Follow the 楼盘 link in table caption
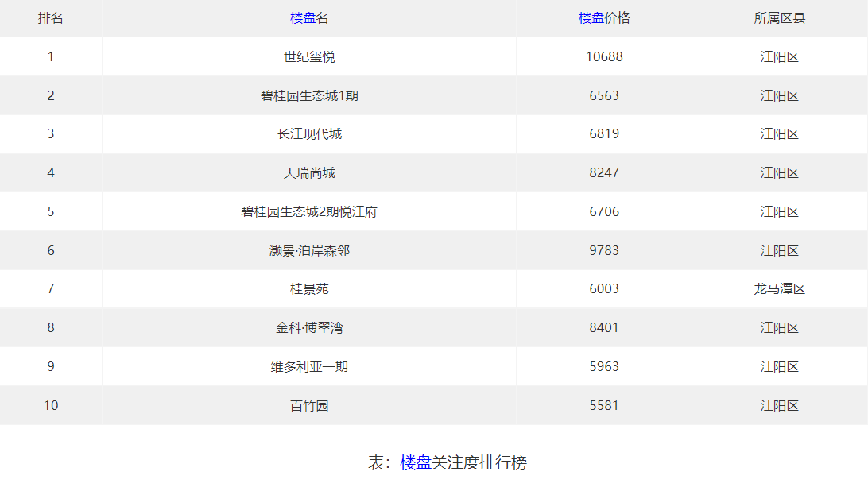This screenshot has width=868, height=483. 415,462
